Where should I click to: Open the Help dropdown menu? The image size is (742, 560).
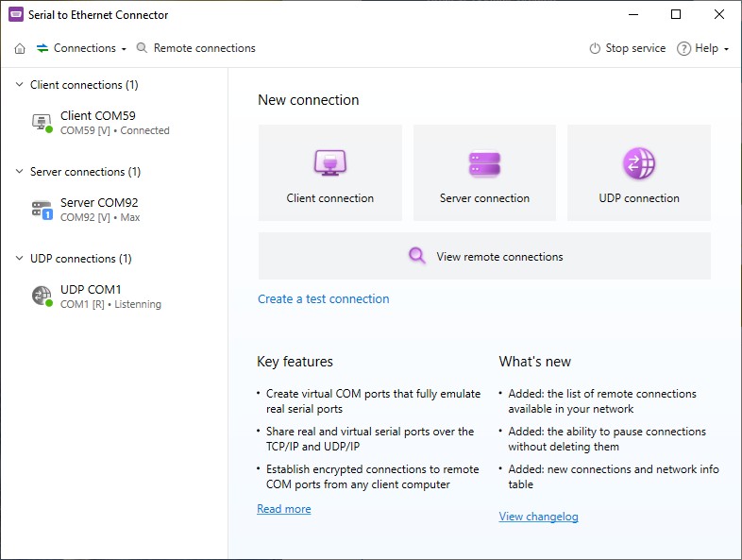(x=703, y=48)
